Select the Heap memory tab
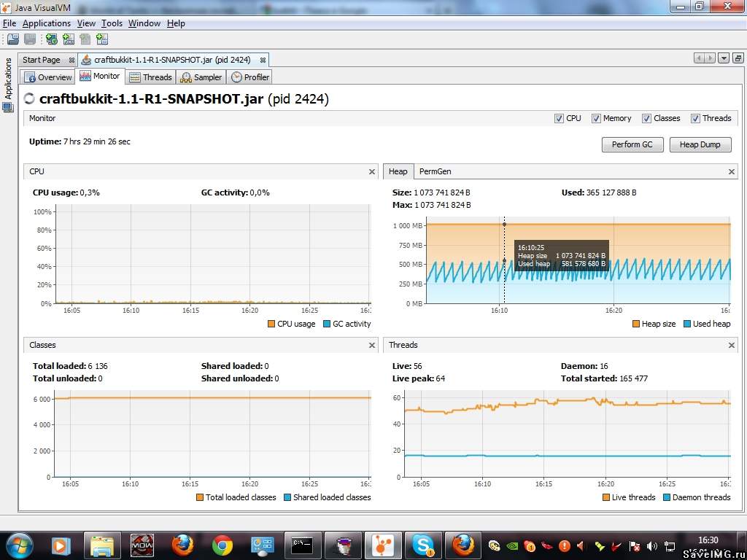747x560 pixels. click(x=398, y=172)
